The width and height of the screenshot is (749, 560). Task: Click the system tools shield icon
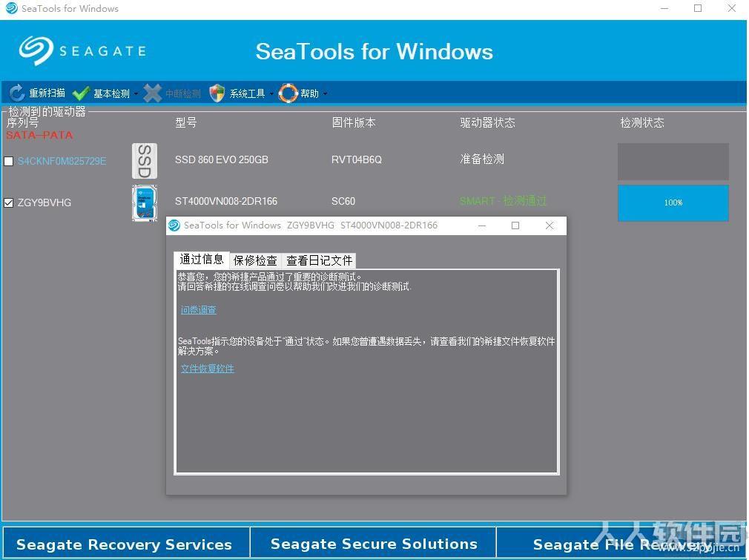pyautogui.click(x=217, y=93)
